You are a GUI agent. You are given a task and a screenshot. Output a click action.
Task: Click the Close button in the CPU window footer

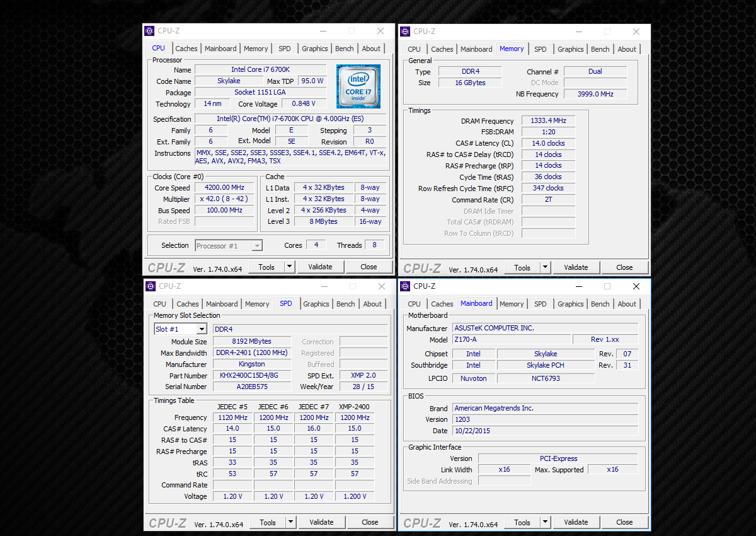(x=369, y=267)
